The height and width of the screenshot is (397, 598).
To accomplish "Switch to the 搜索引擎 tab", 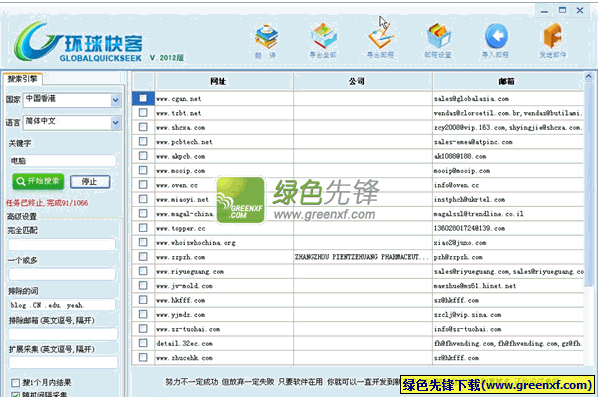I will [23, 79].
